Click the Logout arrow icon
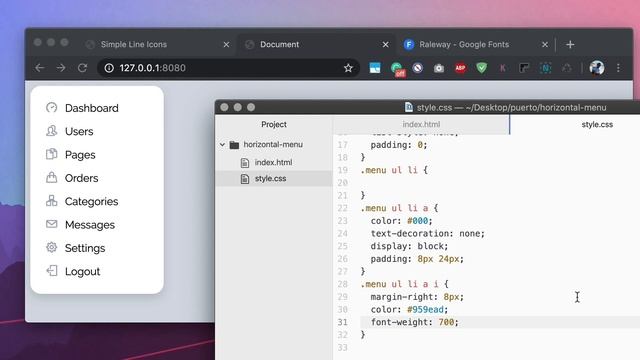The height and width of the screenshot is (360, 640). coord(51,270)
